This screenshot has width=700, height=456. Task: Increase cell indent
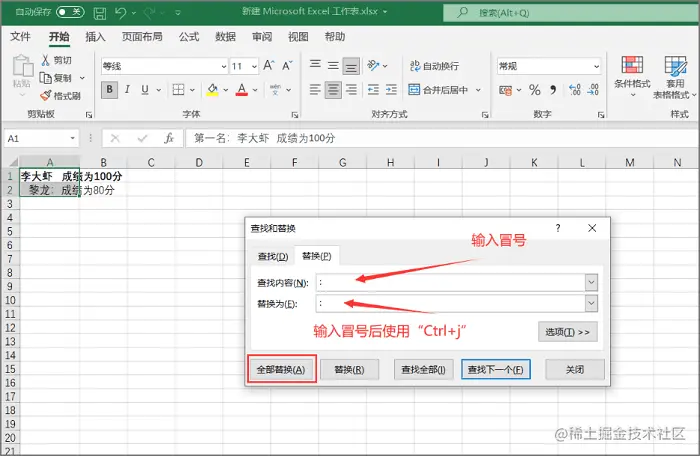[x=392, y=90]
